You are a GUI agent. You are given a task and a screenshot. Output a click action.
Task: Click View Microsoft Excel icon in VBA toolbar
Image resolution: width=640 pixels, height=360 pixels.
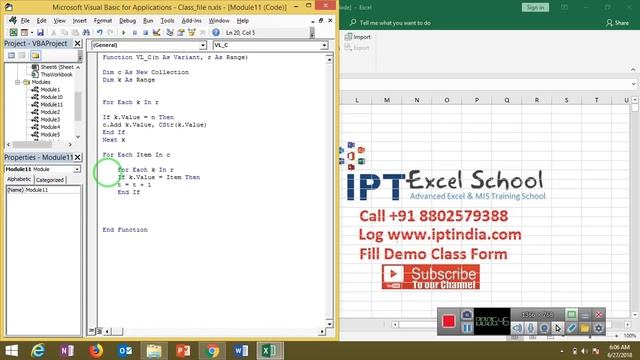pyautogui.click(x=13, y=32)
